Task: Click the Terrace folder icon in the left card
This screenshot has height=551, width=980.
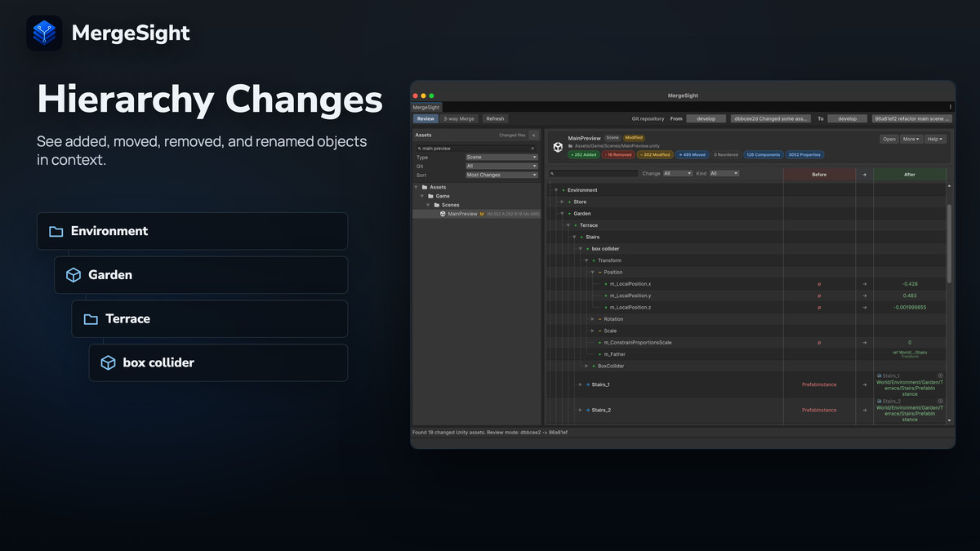Action: tap(91, 319)
